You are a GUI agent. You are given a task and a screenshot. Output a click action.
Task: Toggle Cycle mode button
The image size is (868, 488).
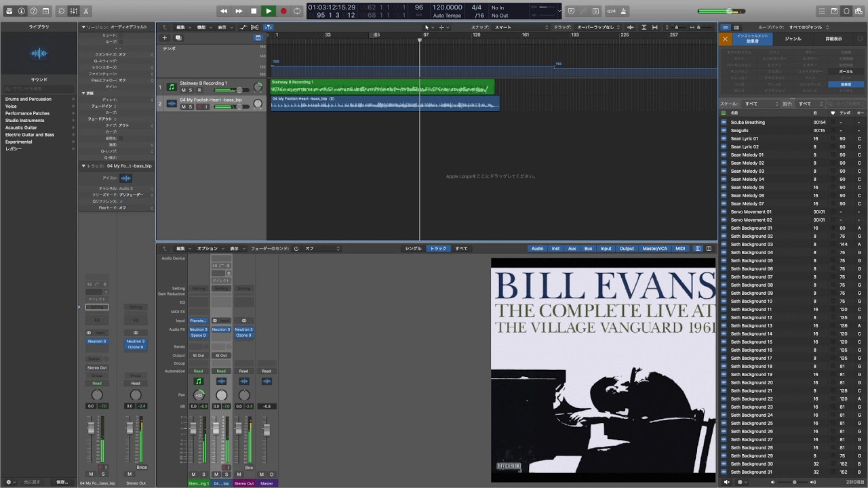click(297, 11)
